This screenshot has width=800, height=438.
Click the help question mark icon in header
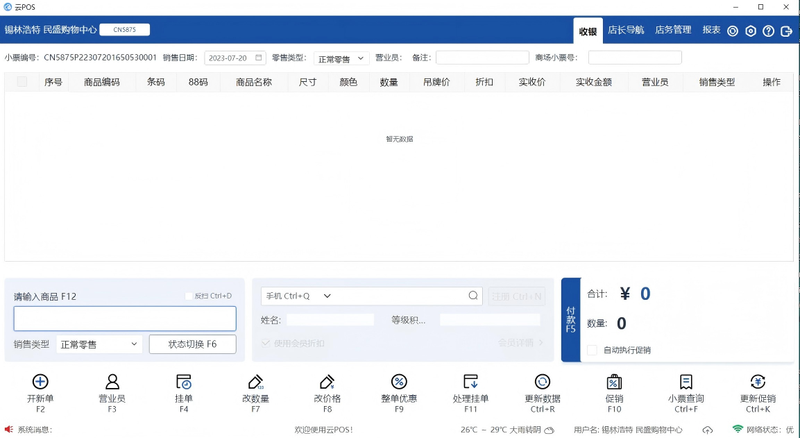pyautogui.click(x=768, y=31)
